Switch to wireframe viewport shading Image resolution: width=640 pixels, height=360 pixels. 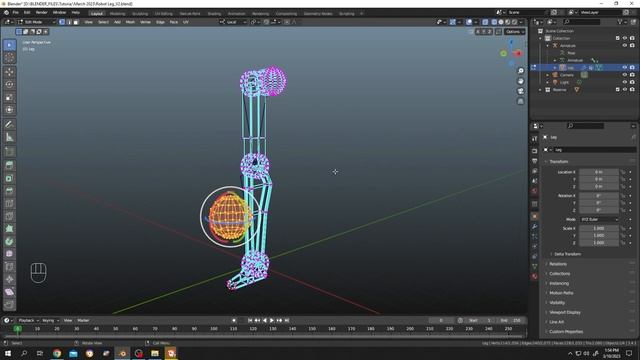pyautogui.click(x=494, y=22)
